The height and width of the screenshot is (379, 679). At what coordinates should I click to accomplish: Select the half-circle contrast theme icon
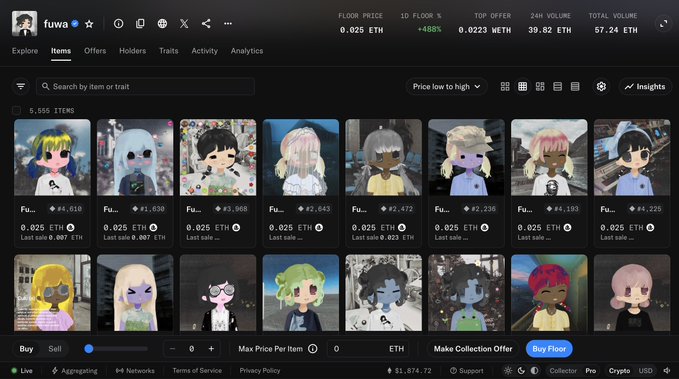535,370
